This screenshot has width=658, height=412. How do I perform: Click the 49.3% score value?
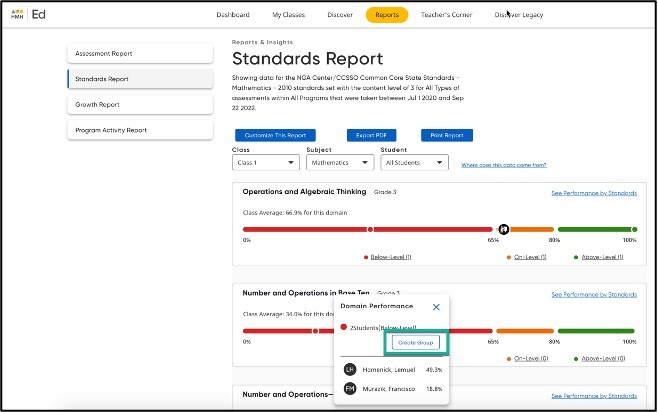434,370
